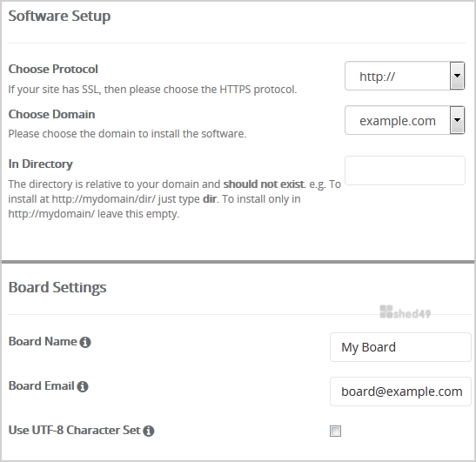Image resolution: width=476 pixels, height=462 pixels.
Task: Click the arrow button on the protocol selector
Action: click(x=457, y=76)
